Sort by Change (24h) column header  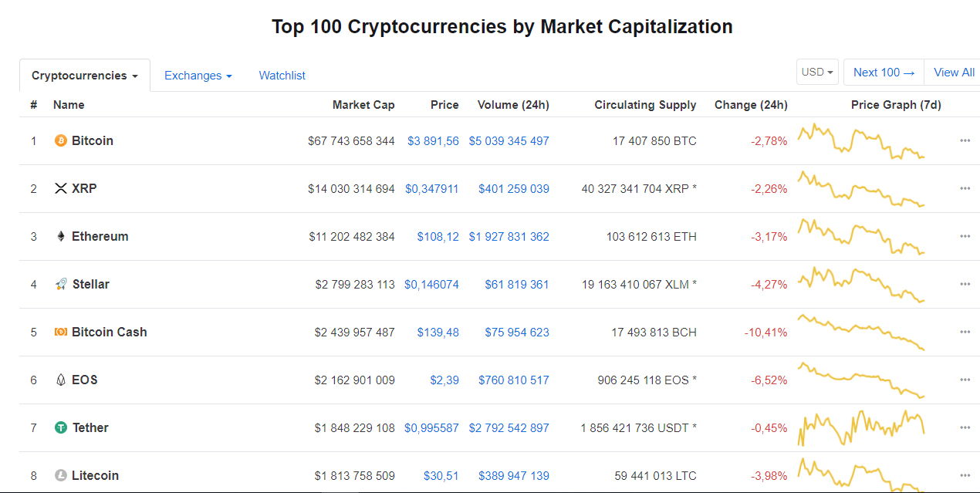coord(751,105)
